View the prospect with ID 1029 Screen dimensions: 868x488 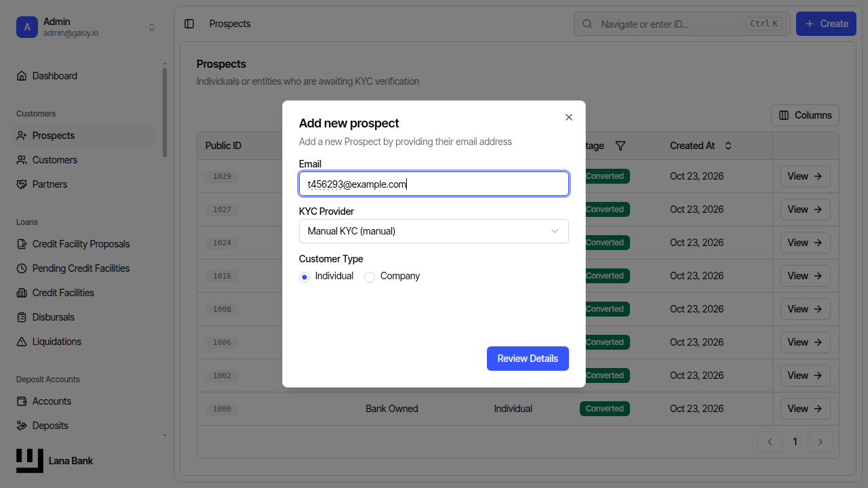pos(805,176)
